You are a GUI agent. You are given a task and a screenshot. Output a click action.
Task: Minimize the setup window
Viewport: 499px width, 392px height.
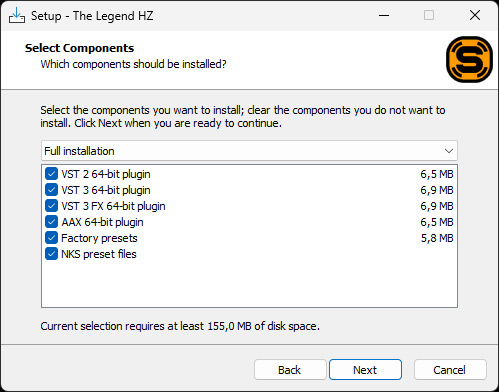[384, 15]
